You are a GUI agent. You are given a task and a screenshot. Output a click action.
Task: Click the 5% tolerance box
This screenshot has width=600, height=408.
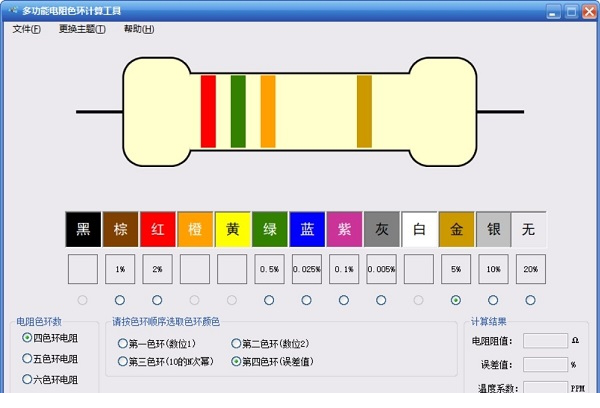456,269
